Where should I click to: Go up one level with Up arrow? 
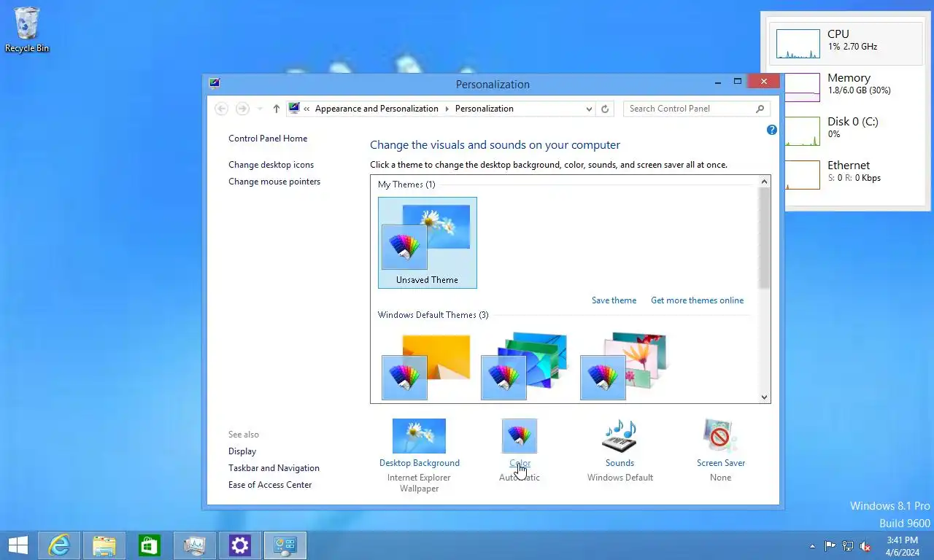tap(276, 109)
